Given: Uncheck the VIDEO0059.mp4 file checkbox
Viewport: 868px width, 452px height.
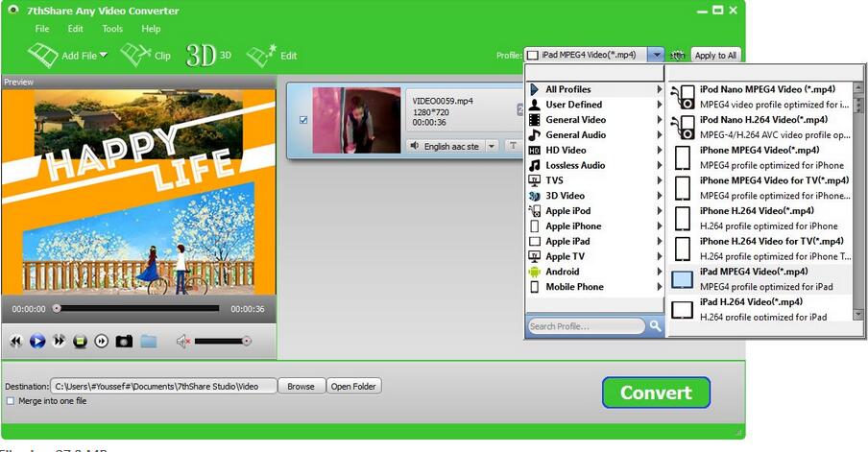Looking at the screenshot, I should click(x=303, y=120).
